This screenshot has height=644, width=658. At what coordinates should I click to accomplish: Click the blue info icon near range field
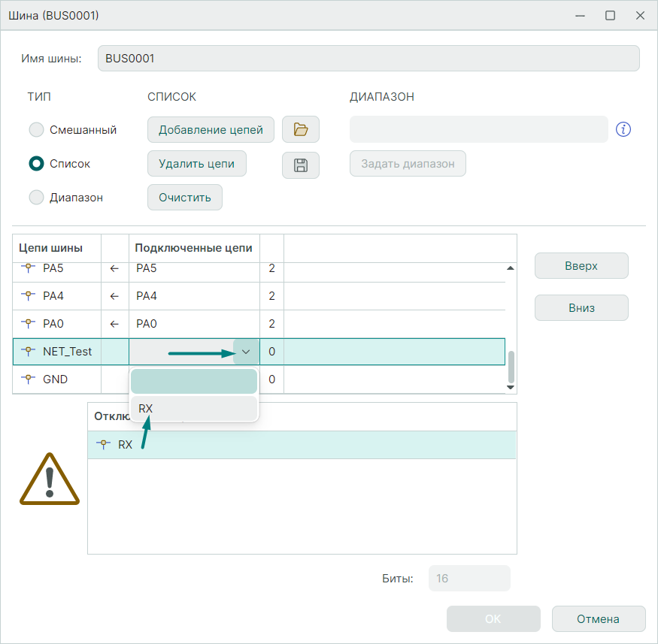623,129
